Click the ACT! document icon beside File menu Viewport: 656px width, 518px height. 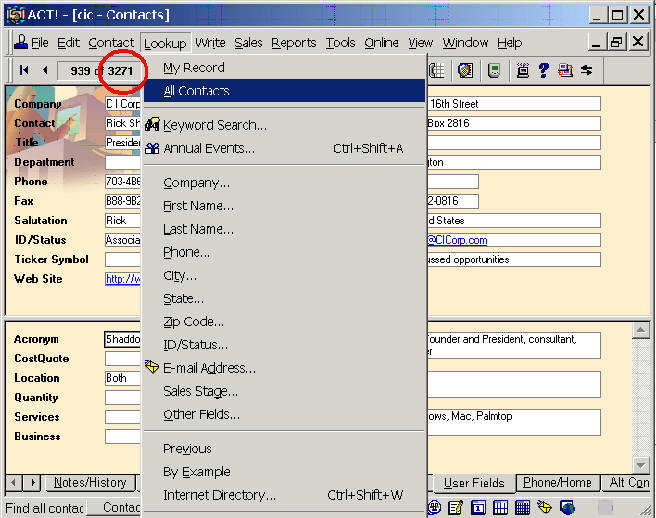(x=20, y=42)
